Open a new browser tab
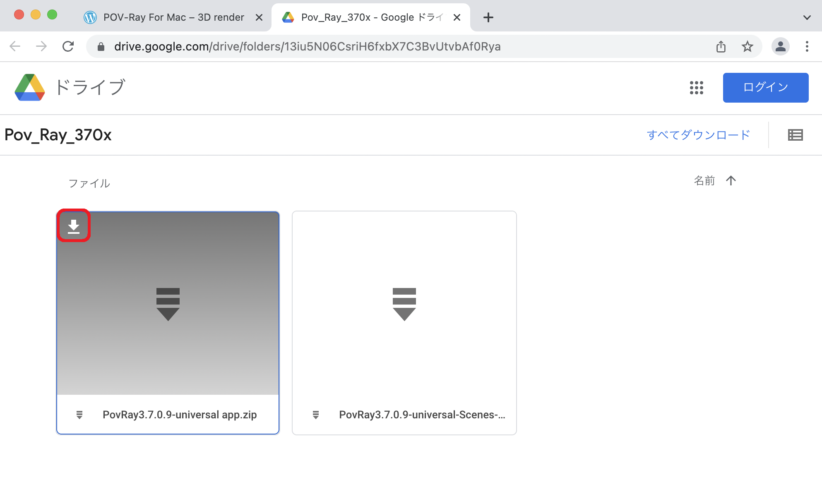This screenshot has height=504, width=822. [488, 17]
